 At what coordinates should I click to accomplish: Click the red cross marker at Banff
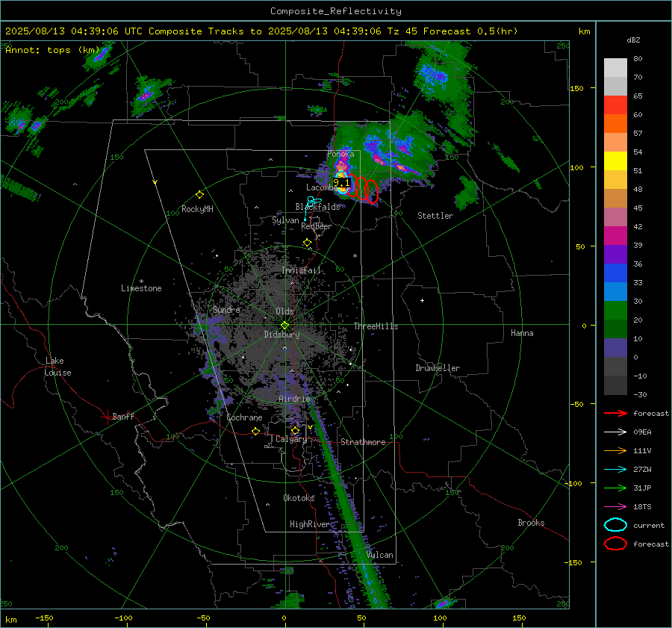coord(107,417)
